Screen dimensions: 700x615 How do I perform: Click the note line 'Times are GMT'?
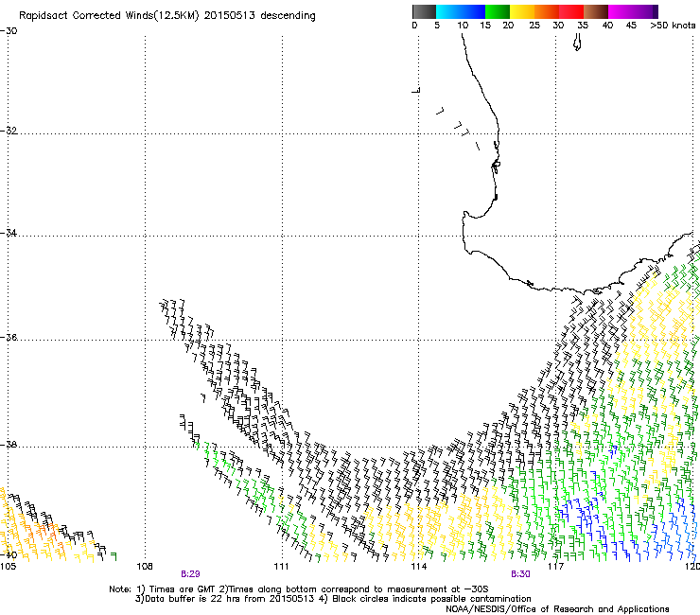click(184, 589)
